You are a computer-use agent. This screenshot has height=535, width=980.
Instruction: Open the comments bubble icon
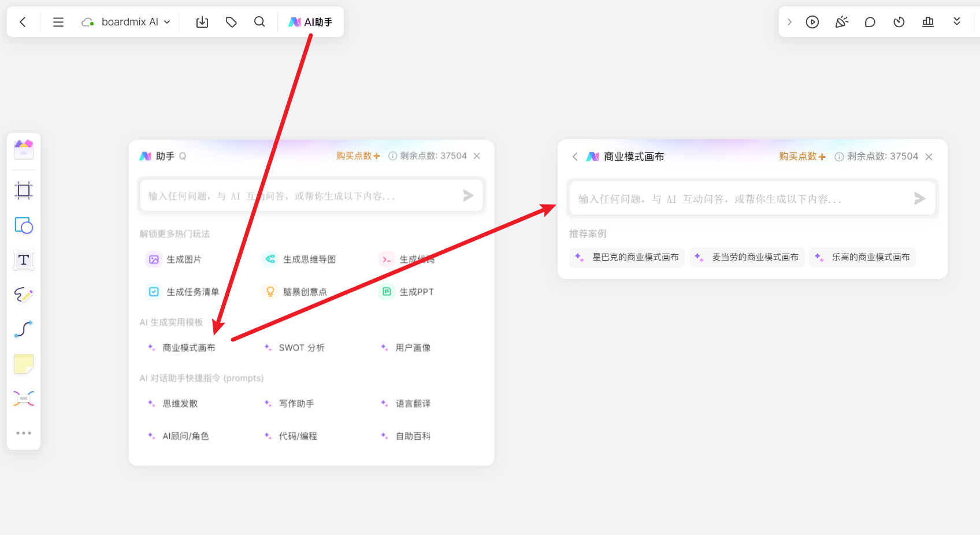tap(870, 21)
